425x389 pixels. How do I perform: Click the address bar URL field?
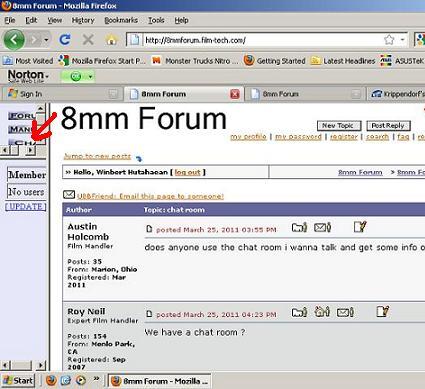(262, 40)
